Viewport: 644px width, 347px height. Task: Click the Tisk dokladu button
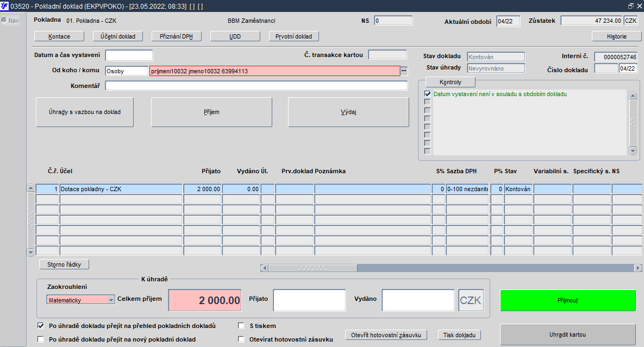tap(459, 335)
